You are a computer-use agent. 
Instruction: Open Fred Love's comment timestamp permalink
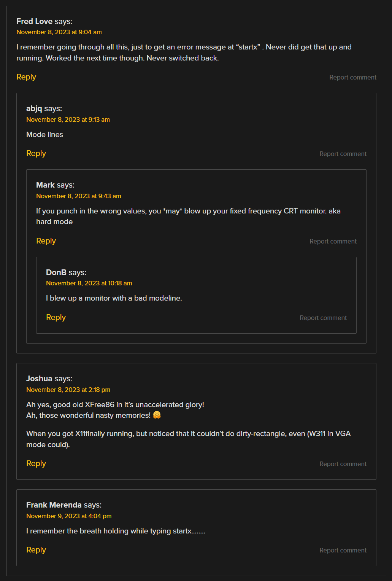coord(59,32)
